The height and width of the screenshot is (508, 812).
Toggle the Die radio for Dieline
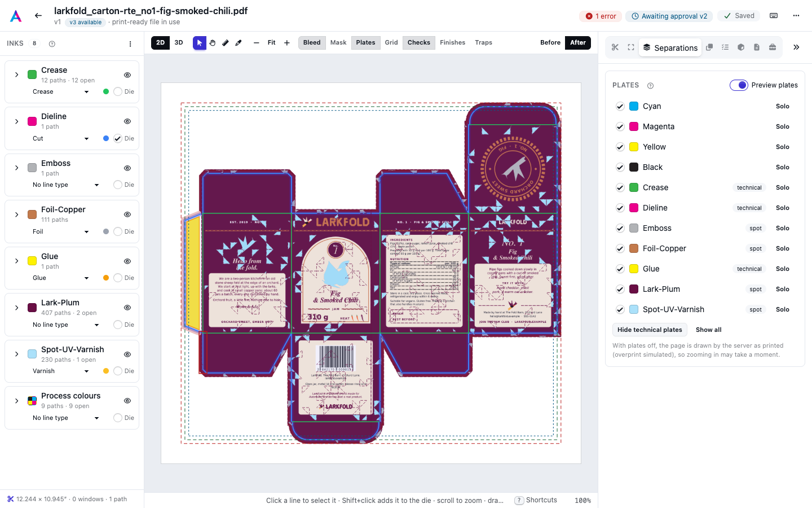(118, 138)
